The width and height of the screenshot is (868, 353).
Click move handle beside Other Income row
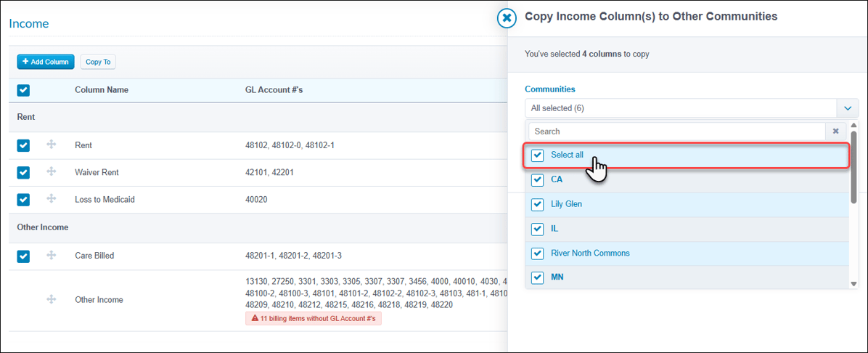pyautogui.click(x=52, y=299)
